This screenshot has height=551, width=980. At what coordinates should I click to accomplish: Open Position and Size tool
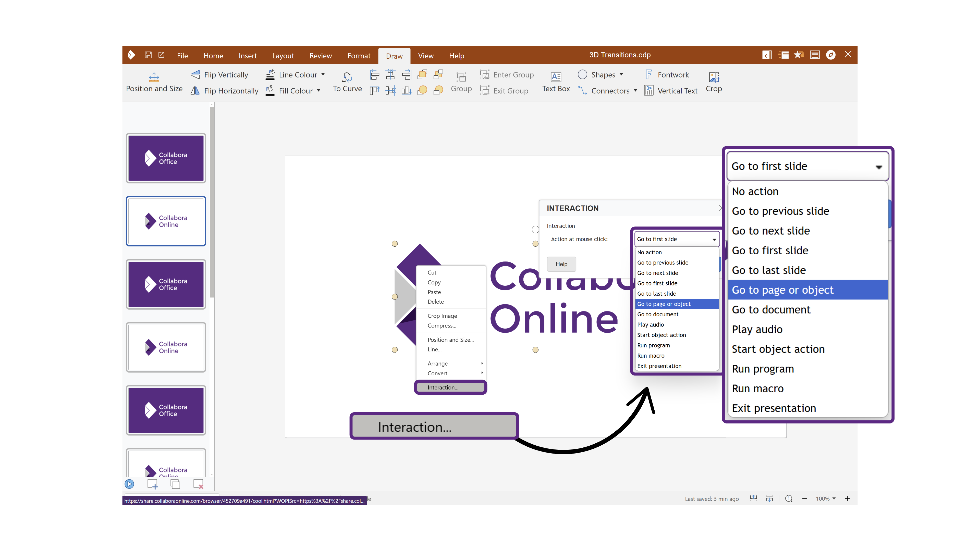click(154, 82)
